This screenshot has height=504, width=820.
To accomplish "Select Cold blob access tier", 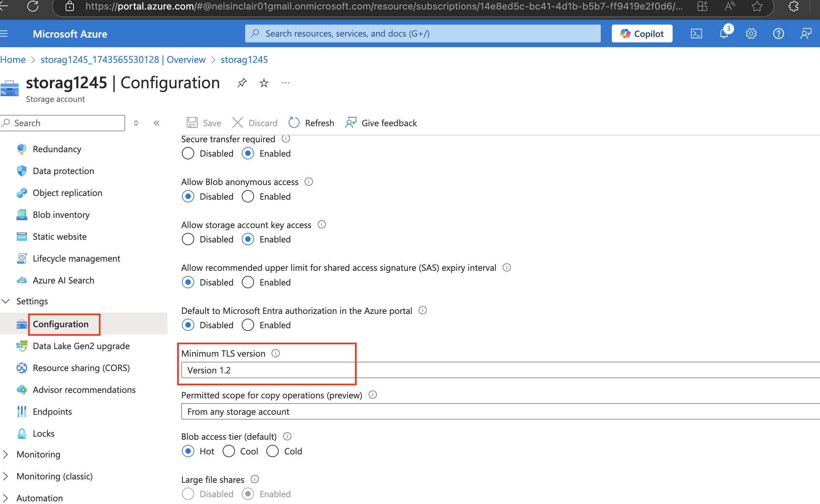I will (x=273, y=451).
